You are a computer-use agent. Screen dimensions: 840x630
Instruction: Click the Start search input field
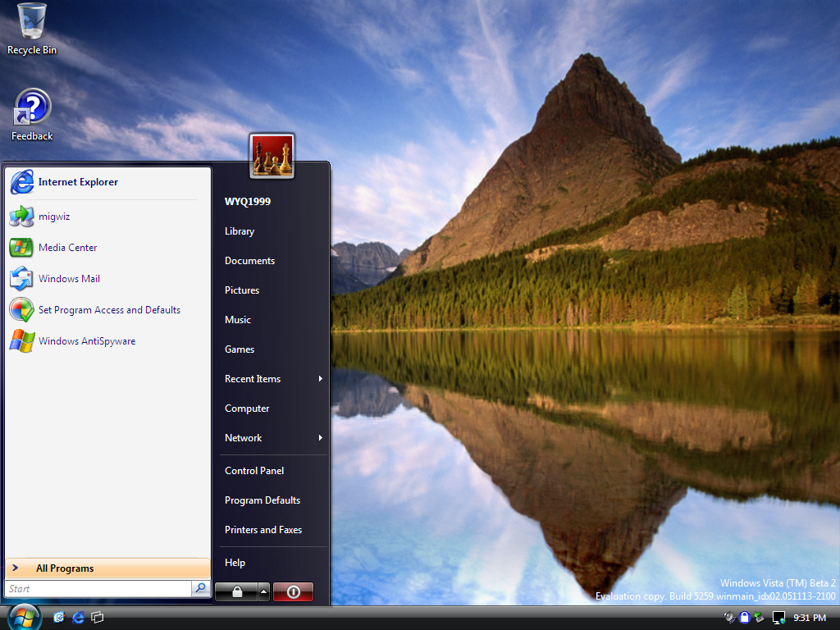point(98,589)
